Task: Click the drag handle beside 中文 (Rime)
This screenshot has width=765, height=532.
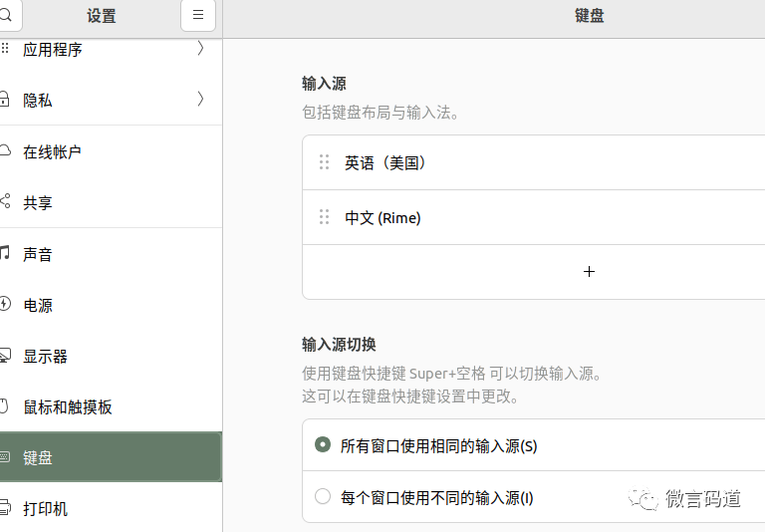Action: click(324, 217)
